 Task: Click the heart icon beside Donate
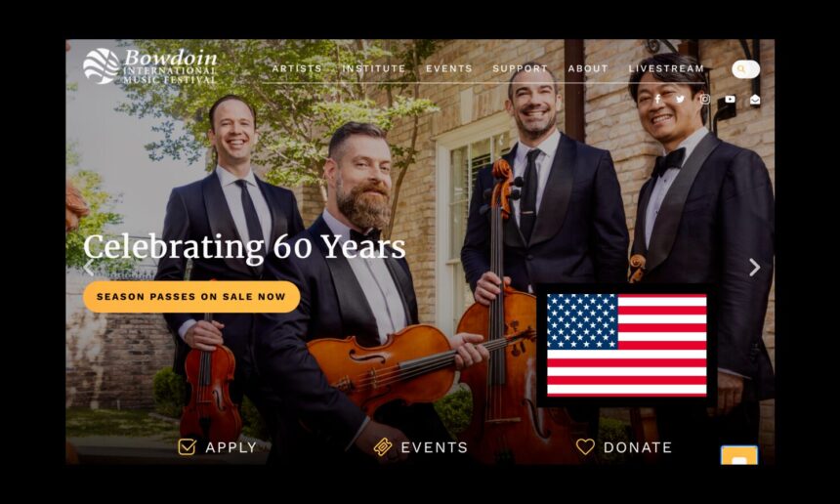[585, 446]
